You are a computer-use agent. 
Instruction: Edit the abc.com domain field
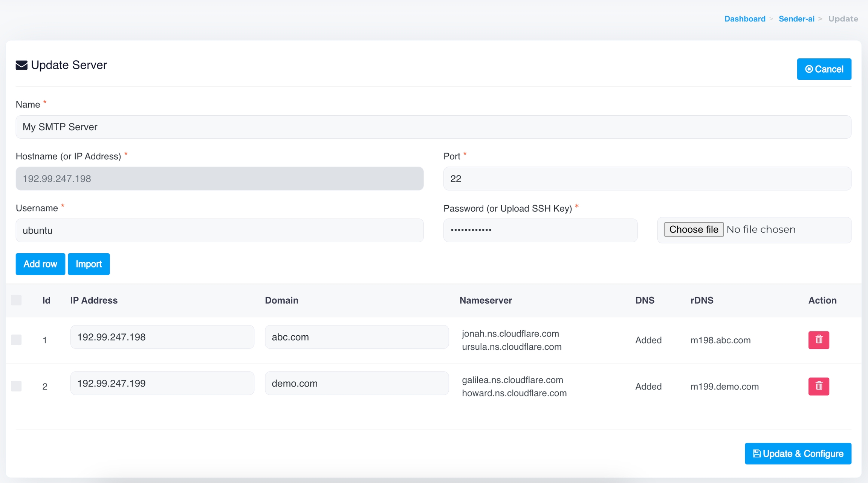[356, 337]
